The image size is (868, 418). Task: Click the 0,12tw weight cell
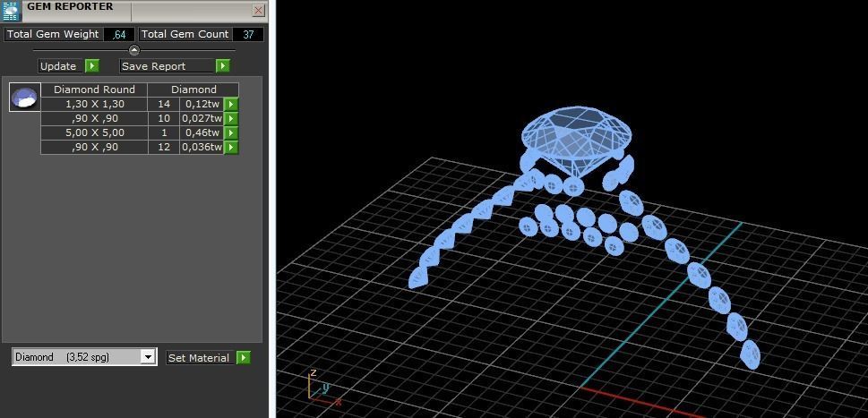pos(202,104)
